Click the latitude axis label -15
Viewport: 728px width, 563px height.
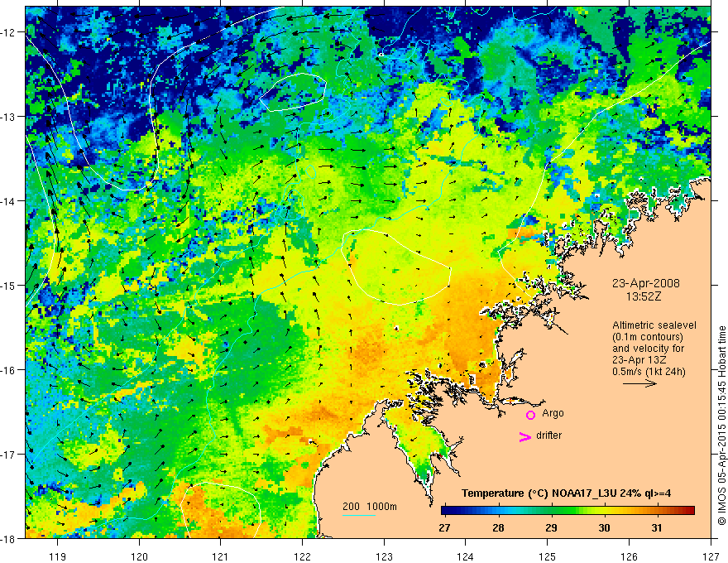(x=8, y=286)
